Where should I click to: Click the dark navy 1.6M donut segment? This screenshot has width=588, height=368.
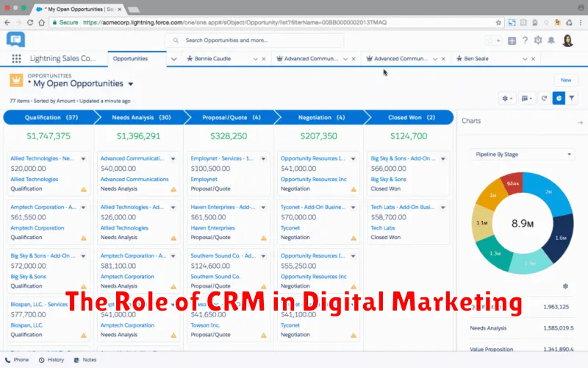[x=559, y=237]
